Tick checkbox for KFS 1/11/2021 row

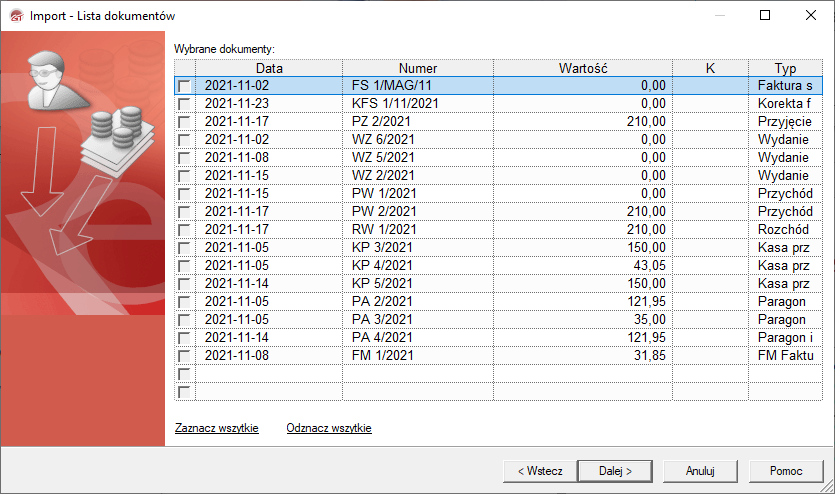coord(184,104)
